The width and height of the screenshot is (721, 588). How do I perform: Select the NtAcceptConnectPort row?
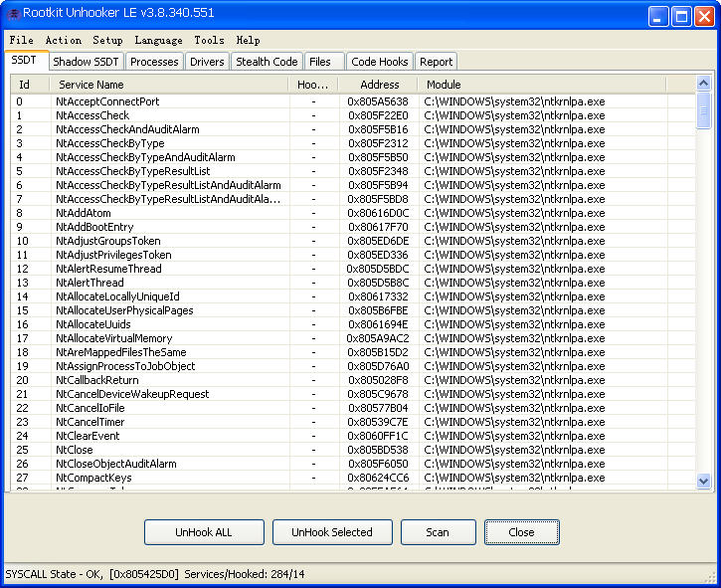click(x=353, y=101)
